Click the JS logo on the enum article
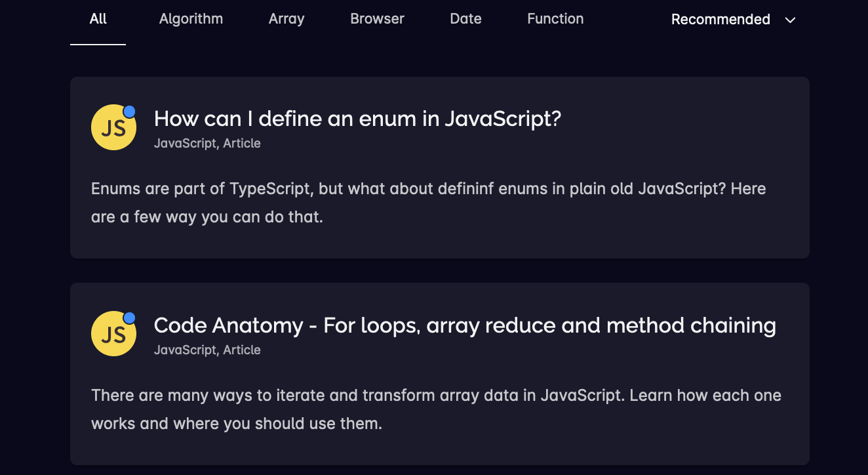Viewport: 868px width, 475px height. pos(113,128)
